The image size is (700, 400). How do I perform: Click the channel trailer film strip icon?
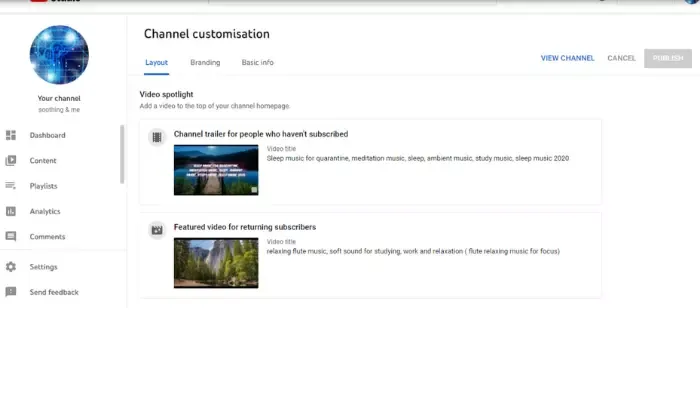pos(157,137)
